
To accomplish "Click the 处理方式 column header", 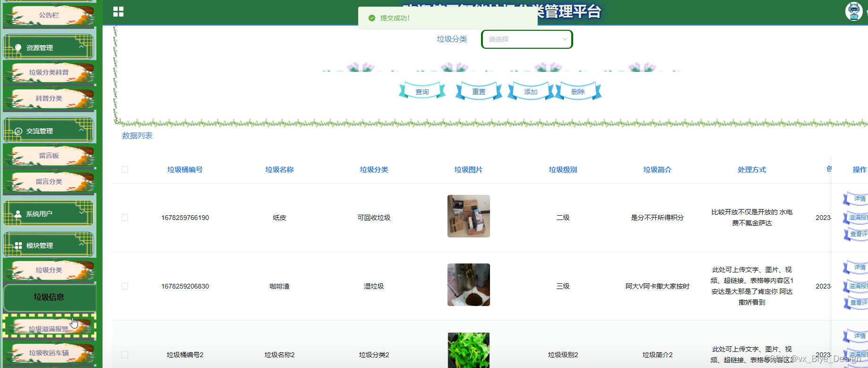I will tap(752, 169).
